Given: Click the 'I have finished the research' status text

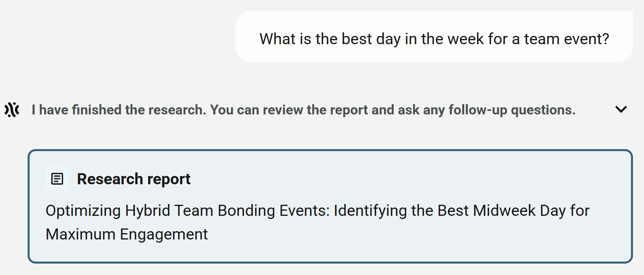Looking at the screenshot, I should pos(304,110).
